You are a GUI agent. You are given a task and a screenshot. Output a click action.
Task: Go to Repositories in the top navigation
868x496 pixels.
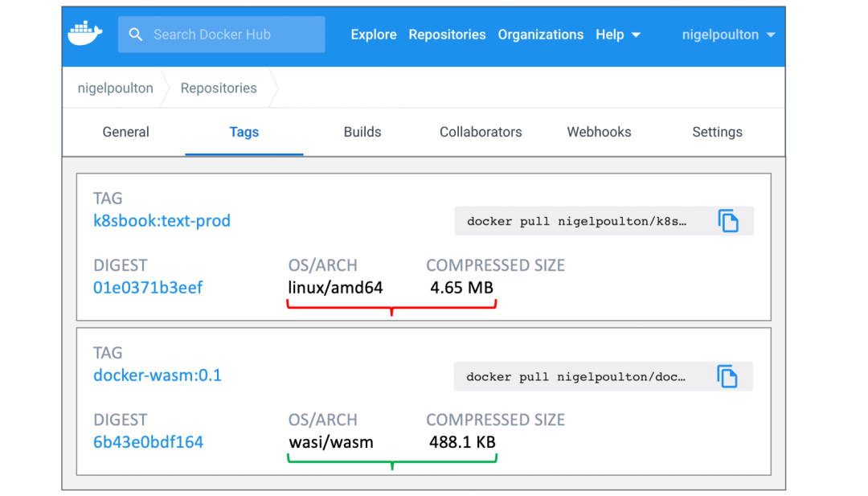pyautogui.click(x=448, y=35)
